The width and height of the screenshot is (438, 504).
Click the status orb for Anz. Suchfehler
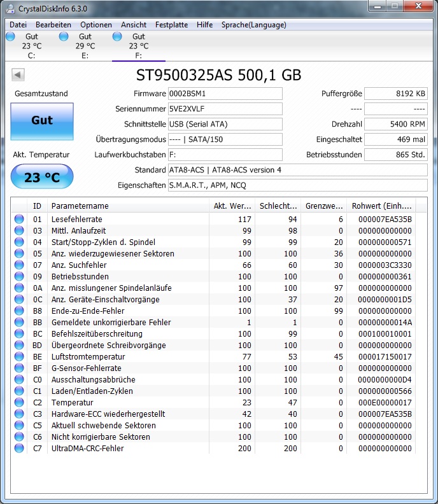click(19, 265)
